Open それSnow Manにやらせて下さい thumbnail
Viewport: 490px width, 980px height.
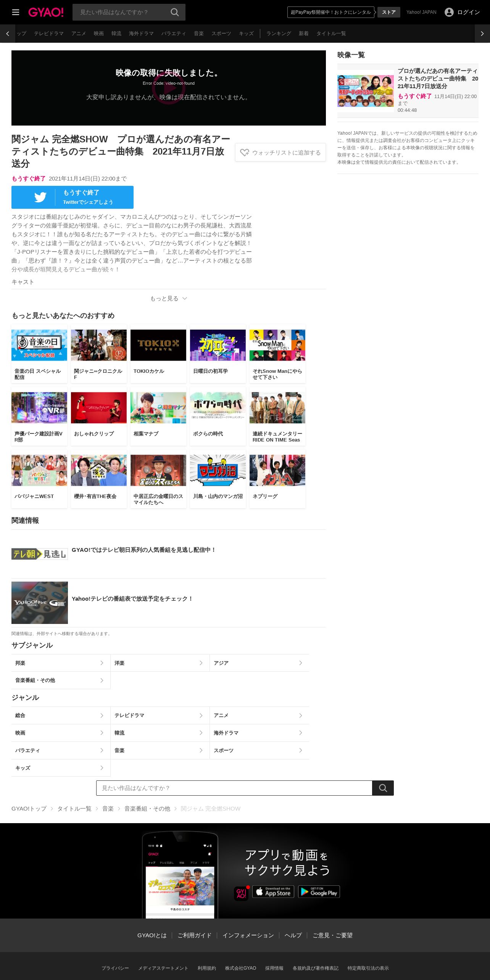pyautogui.click(x=277, y=345)
